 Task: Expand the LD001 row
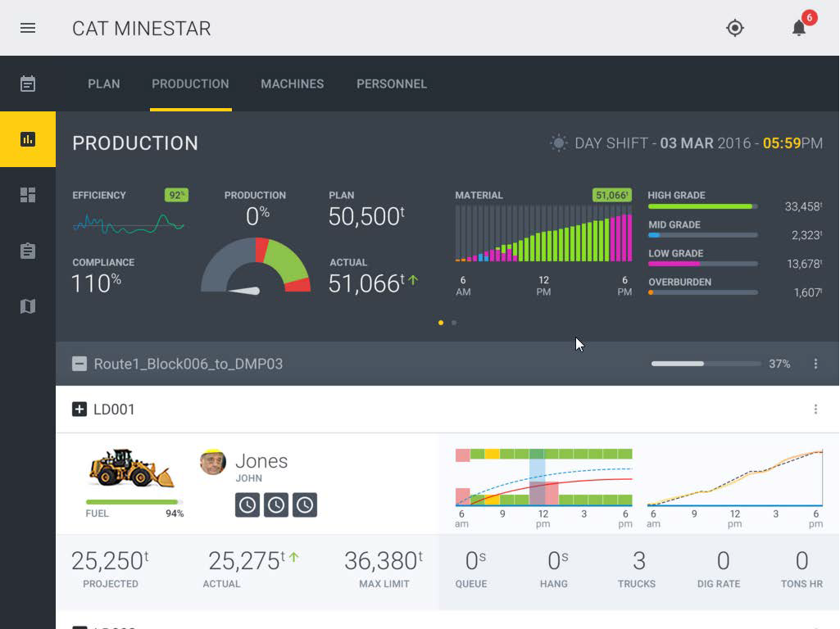(x=79, y=410)
